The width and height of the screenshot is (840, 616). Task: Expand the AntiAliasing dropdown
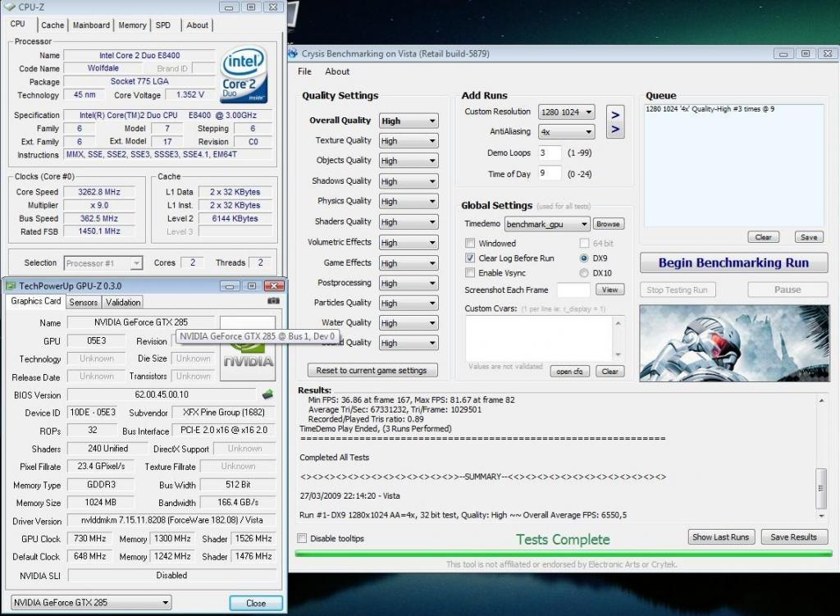pyautogui.click(x=566, y=132)
